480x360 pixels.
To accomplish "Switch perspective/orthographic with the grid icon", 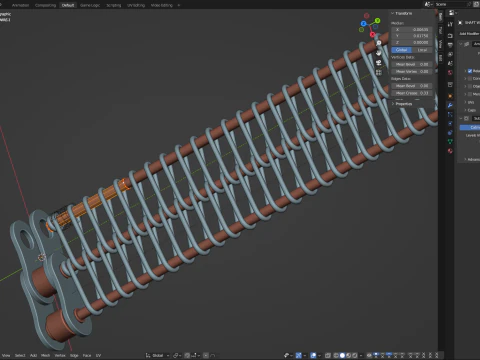I will point(379,72).
